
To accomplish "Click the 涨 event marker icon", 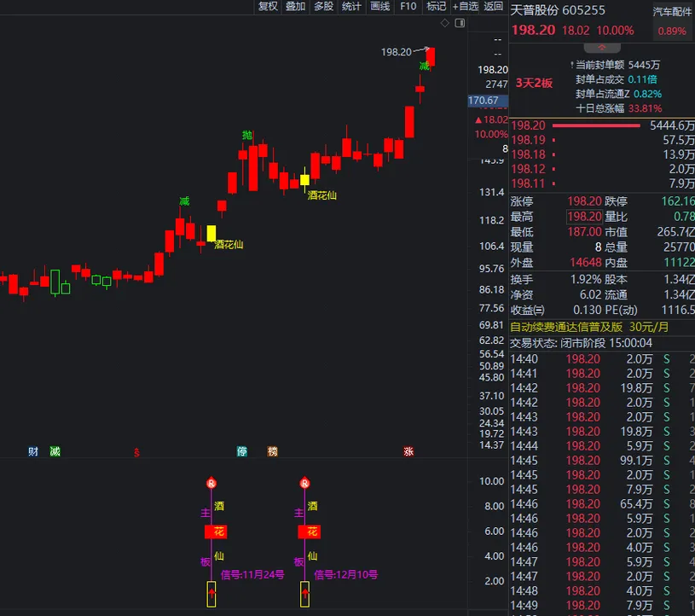I will coord(409,451).
